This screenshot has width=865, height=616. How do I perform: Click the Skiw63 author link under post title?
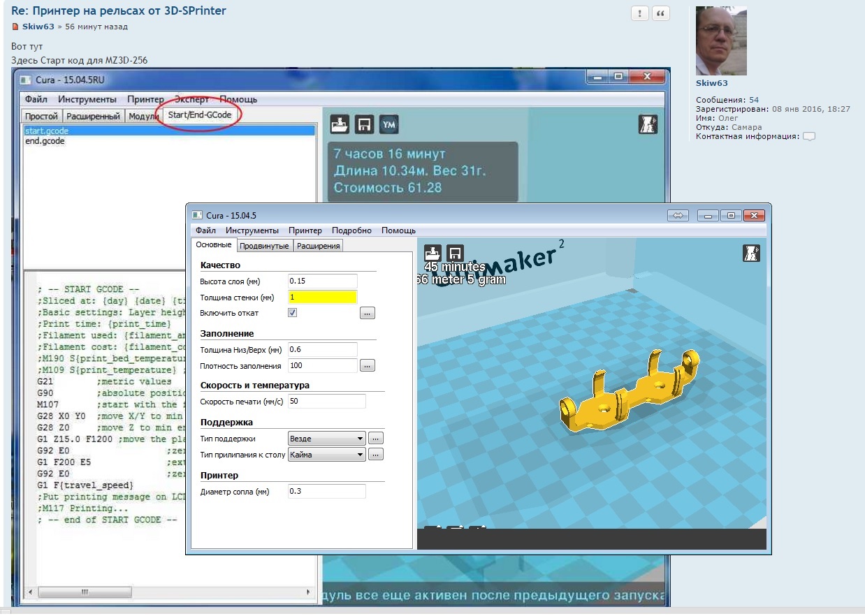click(x=38, y=27)
